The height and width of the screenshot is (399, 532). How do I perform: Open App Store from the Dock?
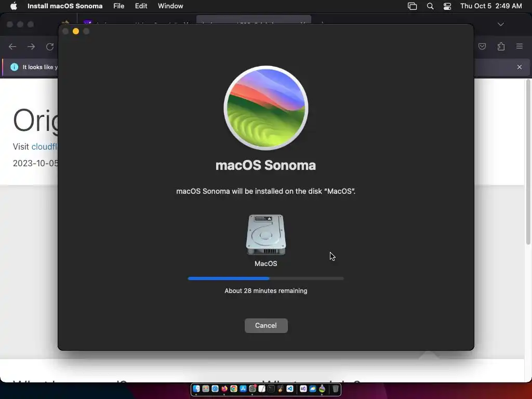point(243,389)
